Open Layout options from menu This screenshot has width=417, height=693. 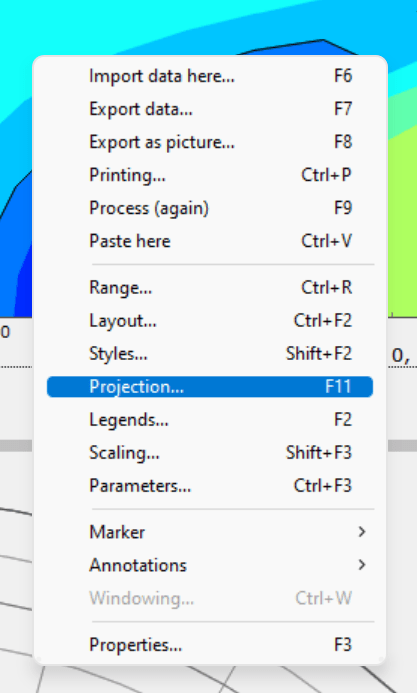[x=210, y=321]
